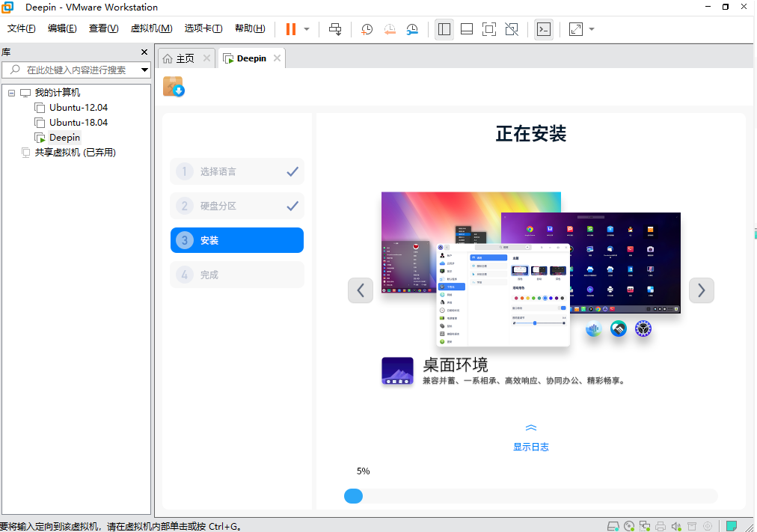This screenshot has height=532, width=757.
Task: Open the snapshot manager icon
Action: coord(412,29)
